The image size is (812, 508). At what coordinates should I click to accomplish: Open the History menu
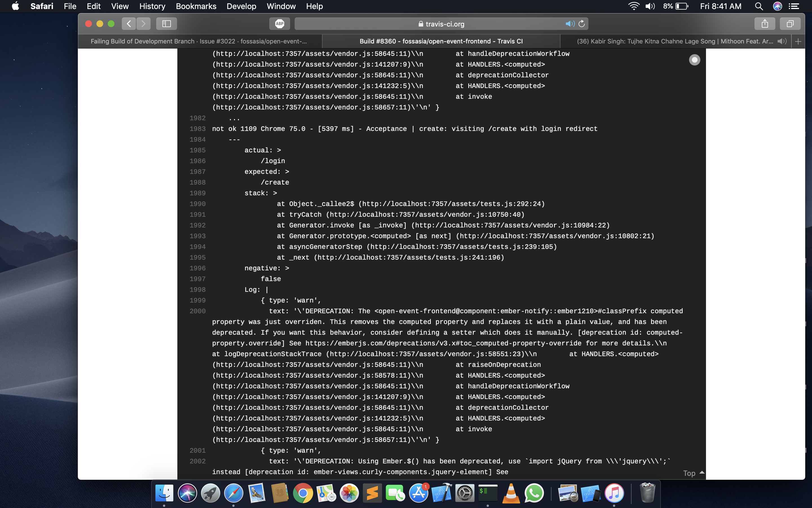tap(152, 6)
